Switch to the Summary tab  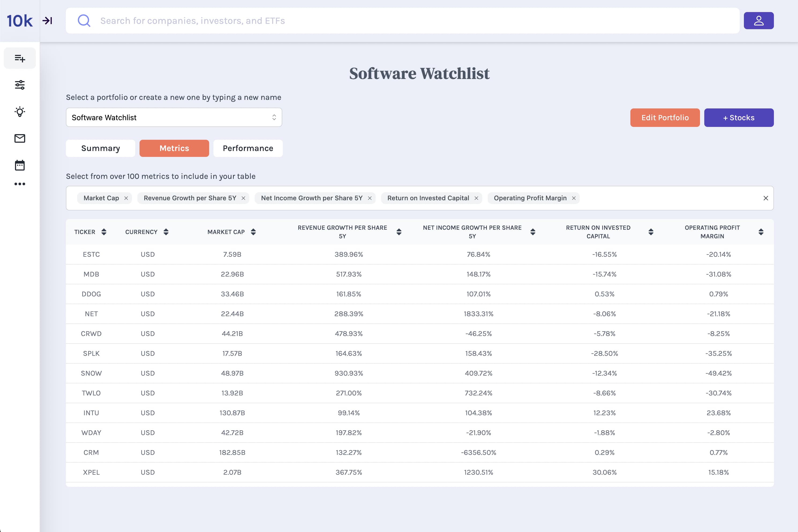[x=100, y=148]
